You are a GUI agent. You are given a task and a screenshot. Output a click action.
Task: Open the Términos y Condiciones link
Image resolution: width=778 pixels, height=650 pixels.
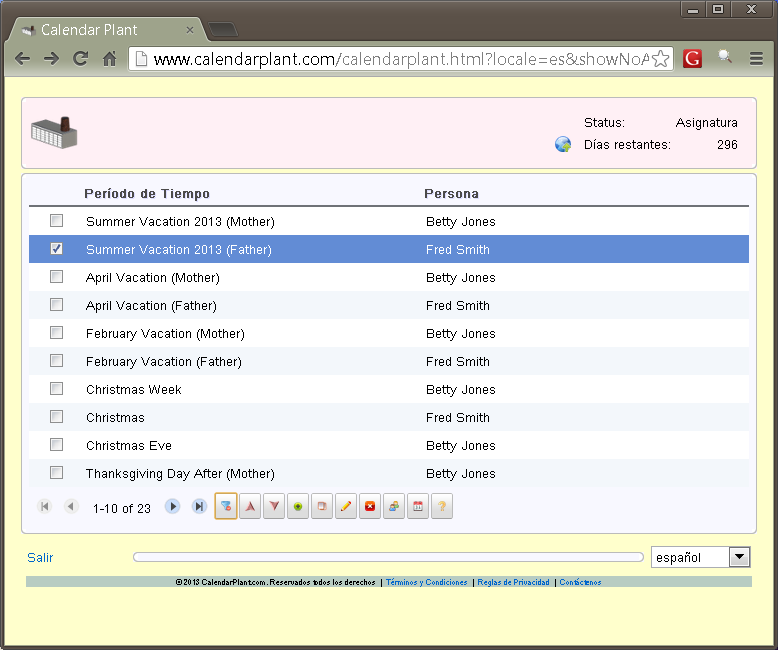426,582
